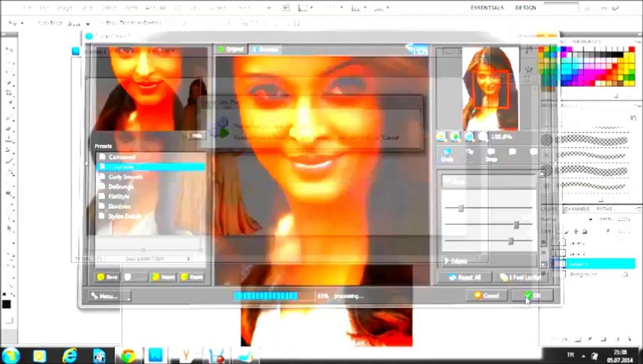643x364 pixels.
Task: Open Internet Explorer from taskbar
Action: click(70, 355)
